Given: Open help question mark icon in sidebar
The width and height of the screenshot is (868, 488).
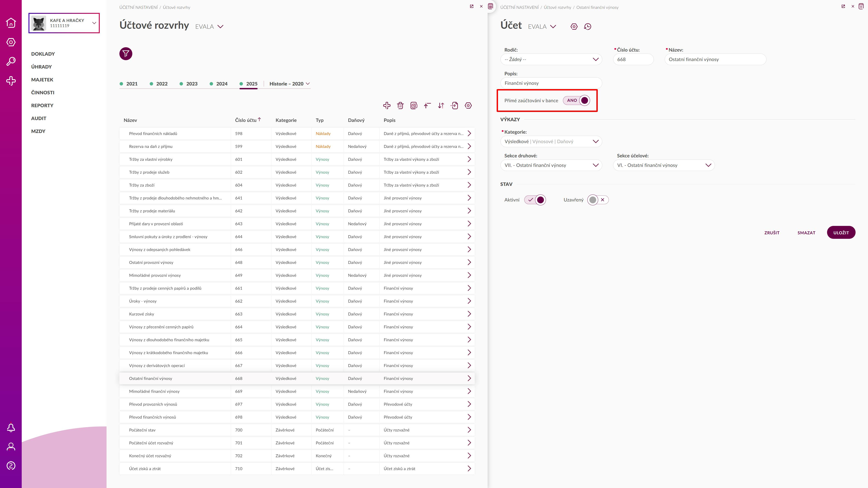Looking at the screenshot, I should 11,466.
